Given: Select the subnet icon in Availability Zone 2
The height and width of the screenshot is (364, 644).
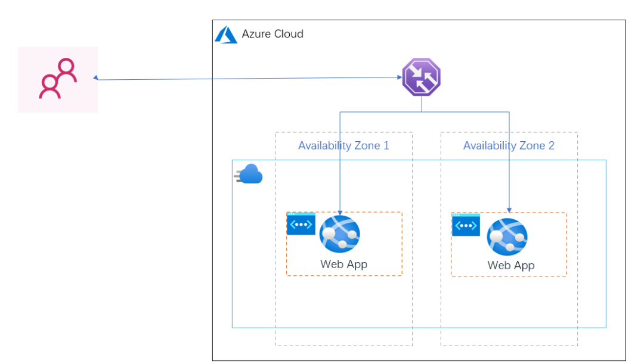Looking at the screenshot, I should coord(466,225).
